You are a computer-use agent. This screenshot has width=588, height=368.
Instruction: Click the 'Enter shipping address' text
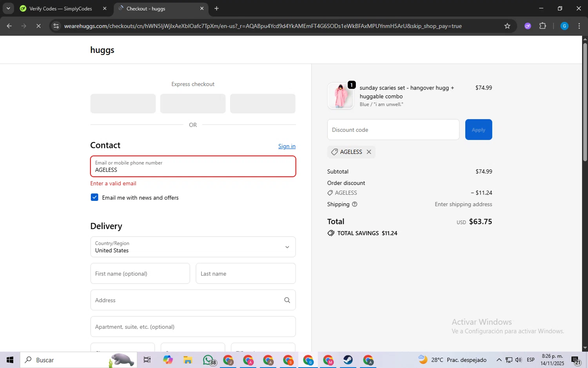point(463,204)
